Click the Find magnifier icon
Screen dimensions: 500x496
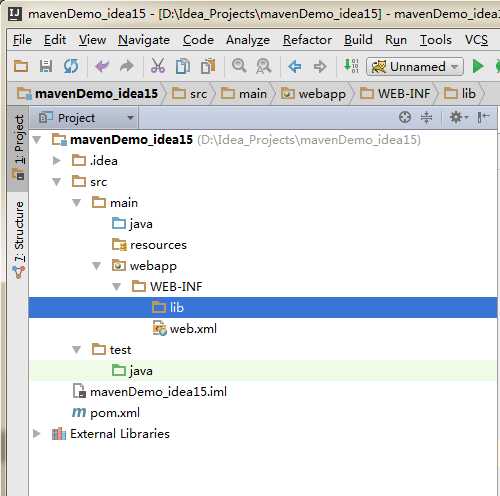239,65
